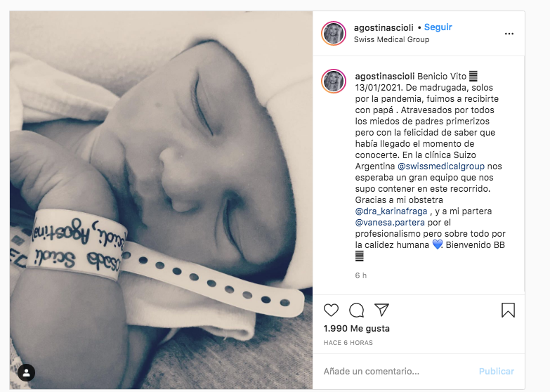Viewport: 550px width, 392px height.
Task: Open agostinascioli username in caption
Action: (x=385, y=76)
